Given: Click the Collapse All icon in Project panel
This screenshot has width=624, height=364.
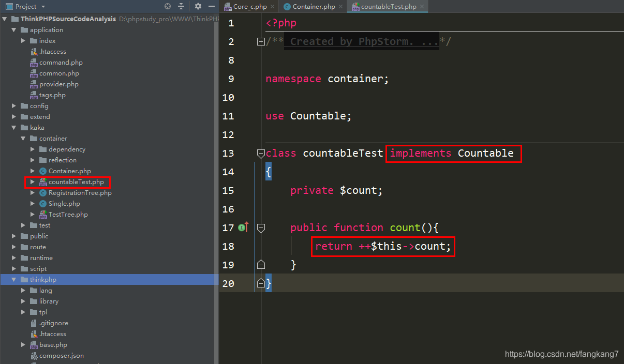Looking at the screenshot, I should pyautogui.click(x=181, y=6).
